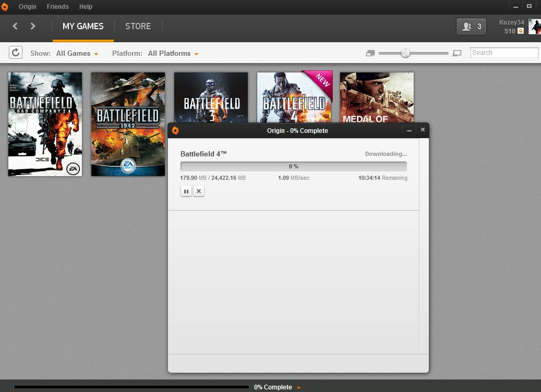Click the Kuzey34 profile avatar

535,27
